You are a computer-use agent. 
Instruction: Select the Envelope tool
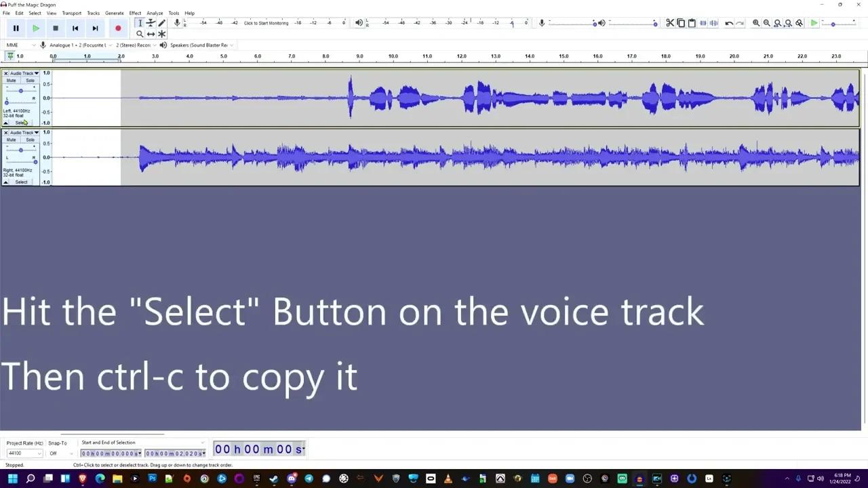(x=151, y=23)
